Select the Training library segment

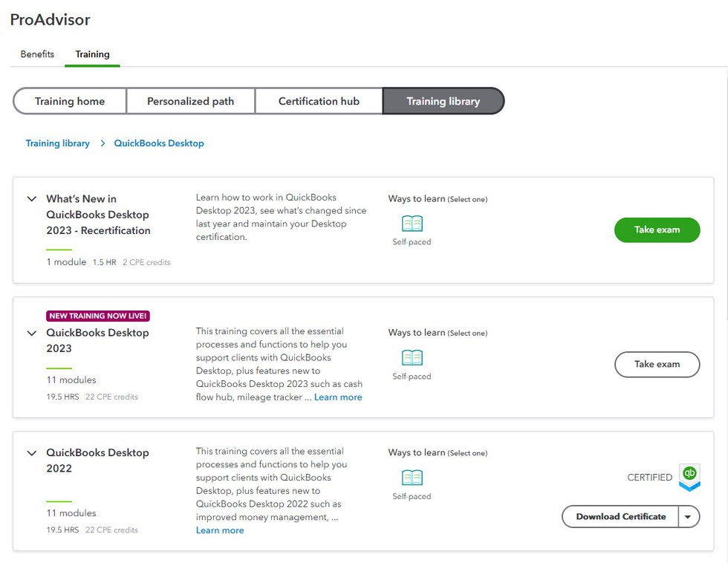tap(443, 101)
